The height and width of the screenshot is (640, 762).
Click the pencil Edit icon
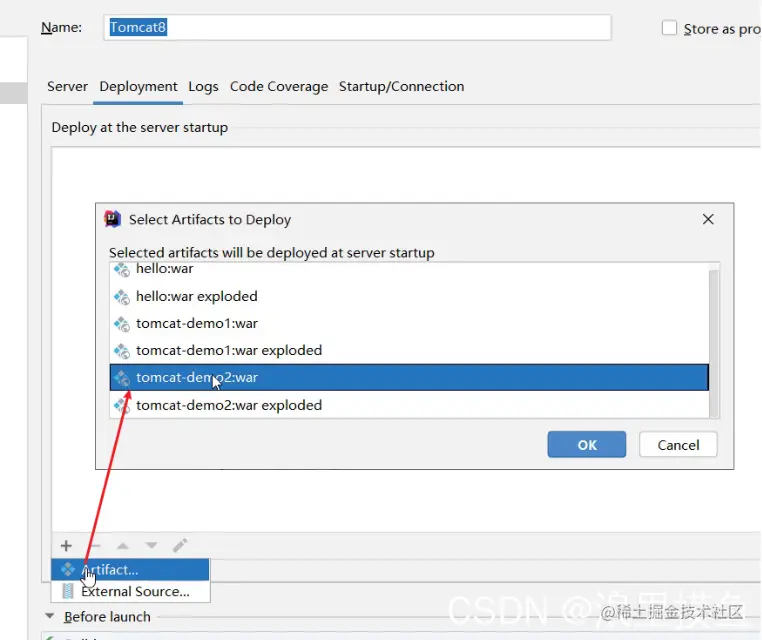(x=180, y=545)
